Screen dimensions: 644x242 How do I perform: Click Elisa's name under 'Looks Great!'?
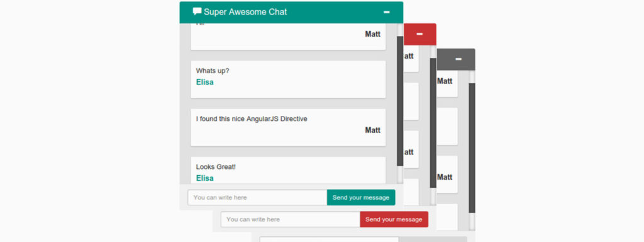point(204,178)
